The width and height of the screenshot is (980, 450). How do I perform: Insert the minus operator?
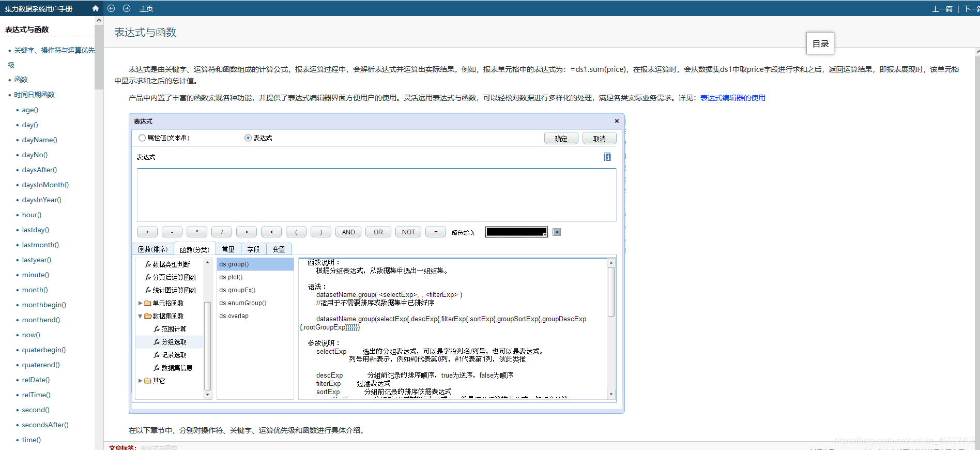(172, 232)
